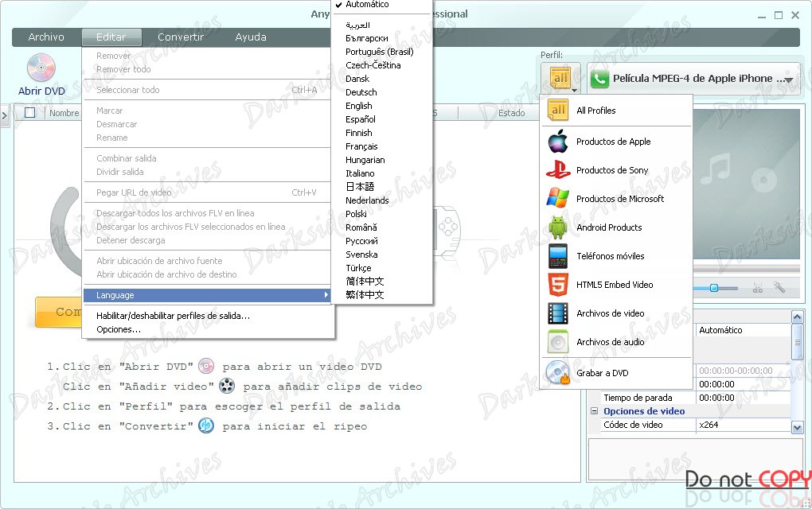This screenshot has width=812, height=509.
Task: Select the Opciones... menu entry
Action: [x=119, y=329]
